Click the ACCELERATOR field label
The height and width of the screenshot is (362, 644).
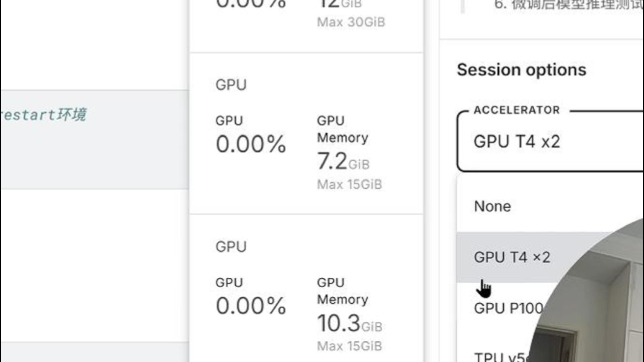[517, 110]
